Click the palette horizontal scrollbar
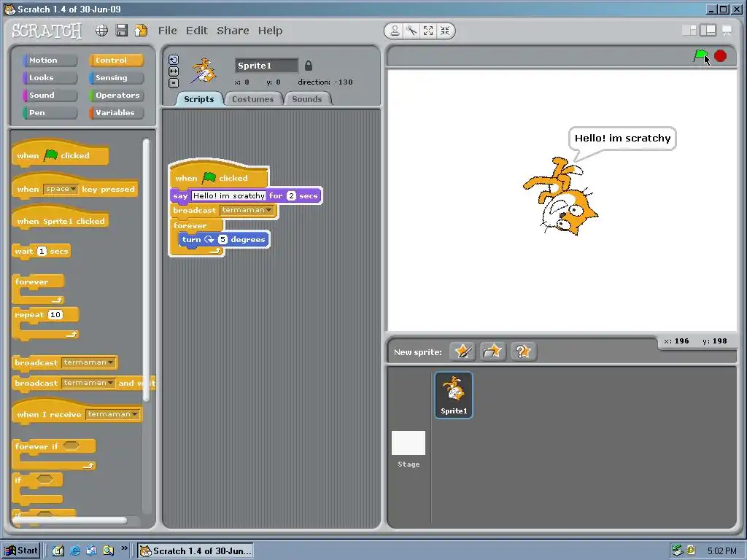 (x=69, y=521)
